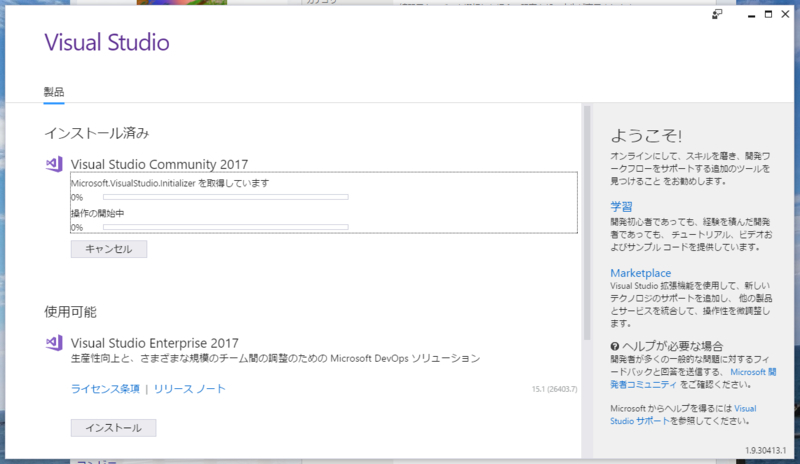Minimize the Visual Studio Installer window

point(751,15)
